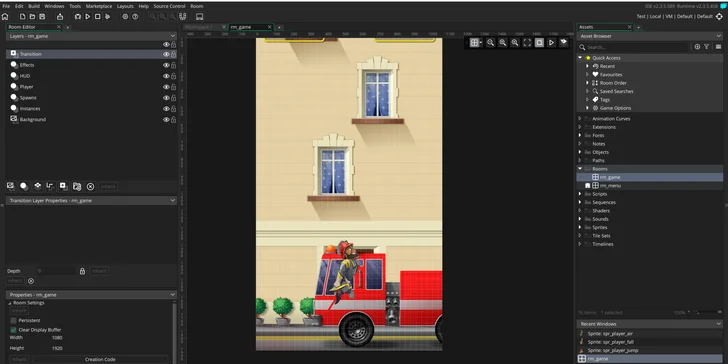Image resolution: width=728 pixels, height=364 pixels.
Task: Create new tile layer
Action: coord(38,186)
